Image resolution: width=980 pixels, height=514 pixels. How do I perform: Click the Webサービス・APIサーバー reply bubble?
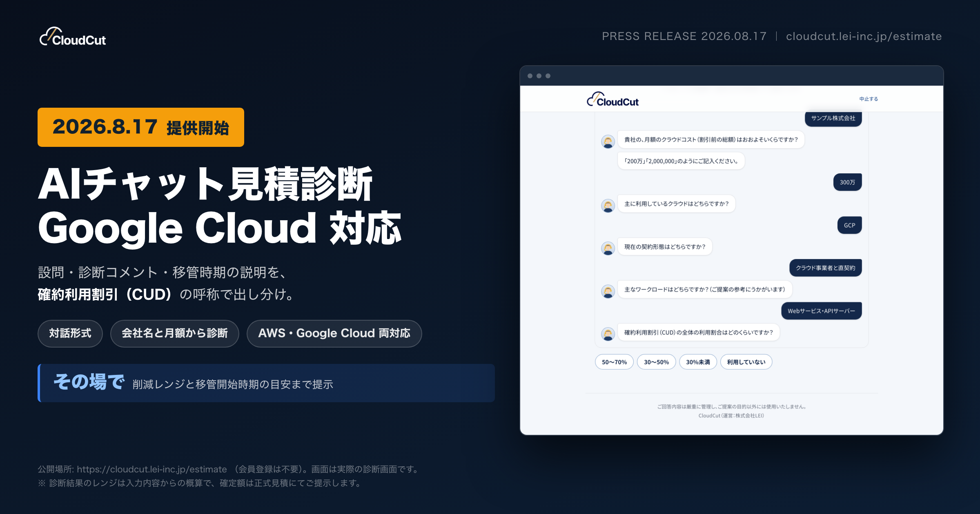821,311
